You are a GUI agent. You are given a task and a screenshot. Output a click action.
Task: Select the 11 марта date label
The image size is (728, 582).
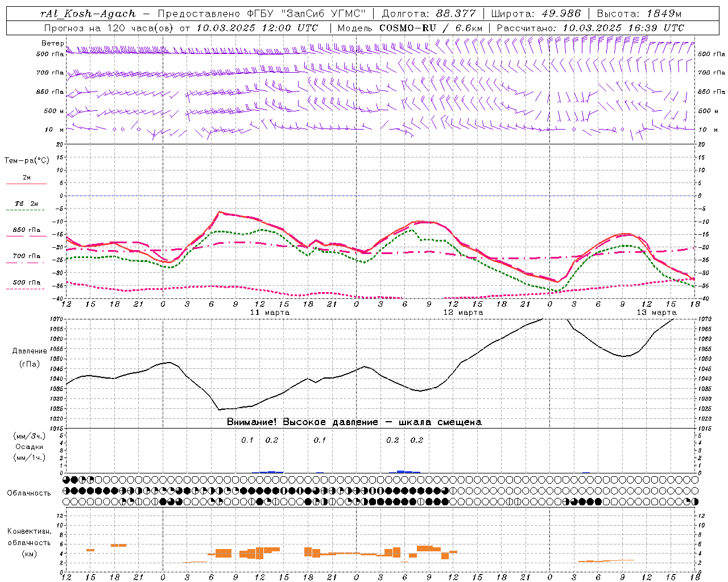pyautogui.click(x=270, y=313)
